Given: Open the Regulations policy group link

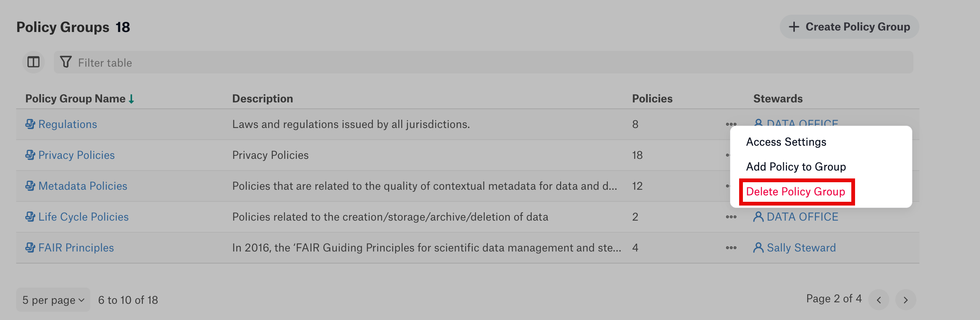Looking at the screenshot, I should (68, 124).
